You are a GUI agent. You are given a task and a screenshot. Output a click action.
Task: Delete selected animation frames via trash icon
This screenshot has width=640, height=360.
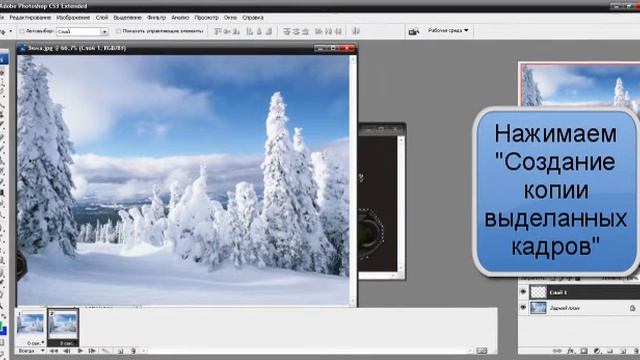coord(133,351)
